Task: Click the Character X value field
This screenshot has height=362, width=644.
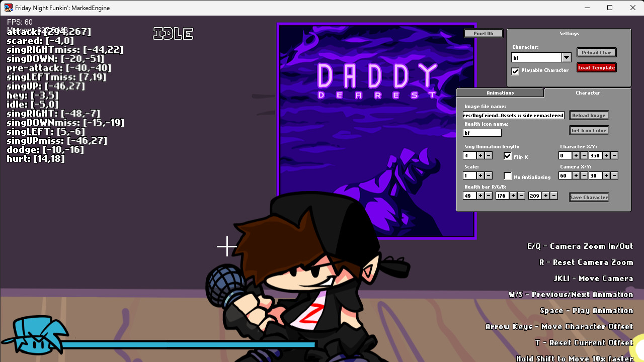Action: 565,156
